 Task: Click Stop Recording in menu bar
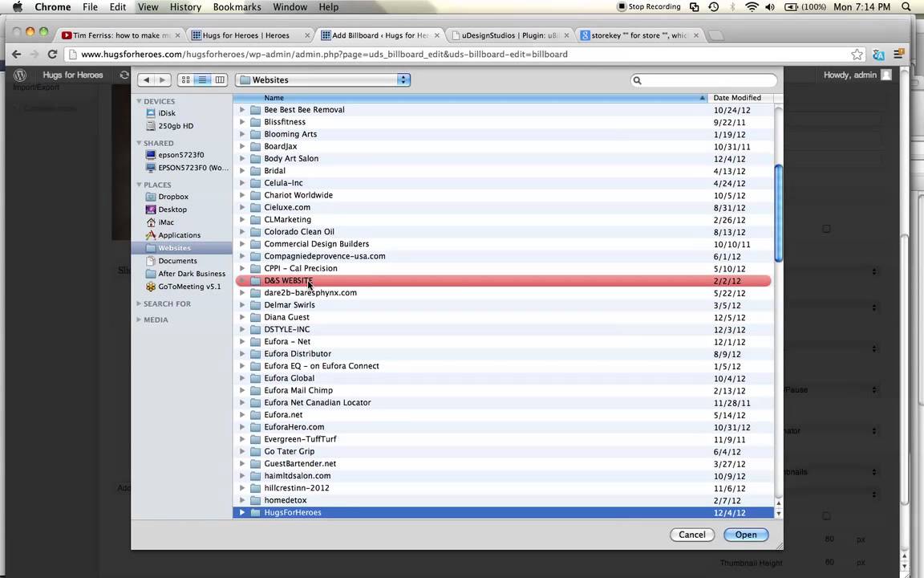(x=649, y=7)
